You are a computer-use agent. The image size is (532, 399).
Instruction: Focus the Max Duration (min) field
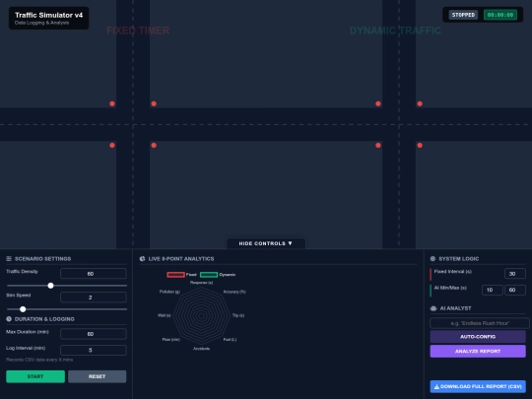pos(94,334)
